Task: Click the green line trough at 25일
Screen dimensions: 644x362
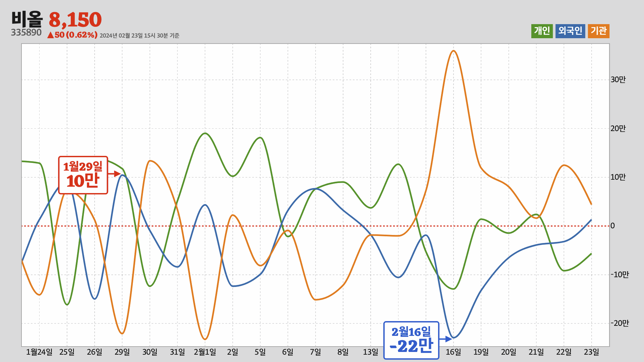Action: pyautogui.click(x=67, y=305)
